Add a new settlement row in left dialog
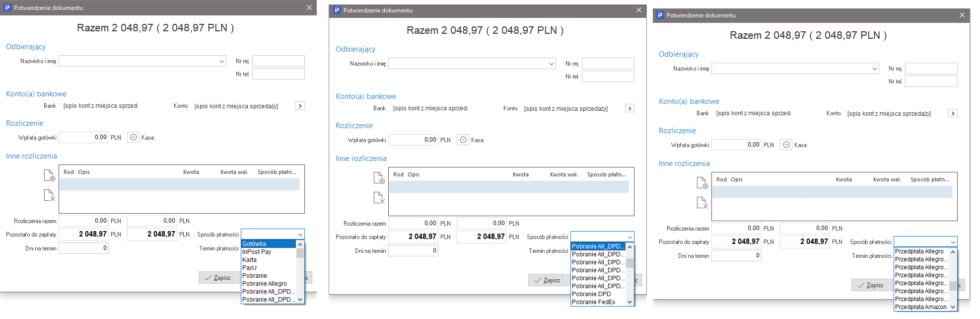The width and height of the screenshot is (980, 319). [49, 175]
